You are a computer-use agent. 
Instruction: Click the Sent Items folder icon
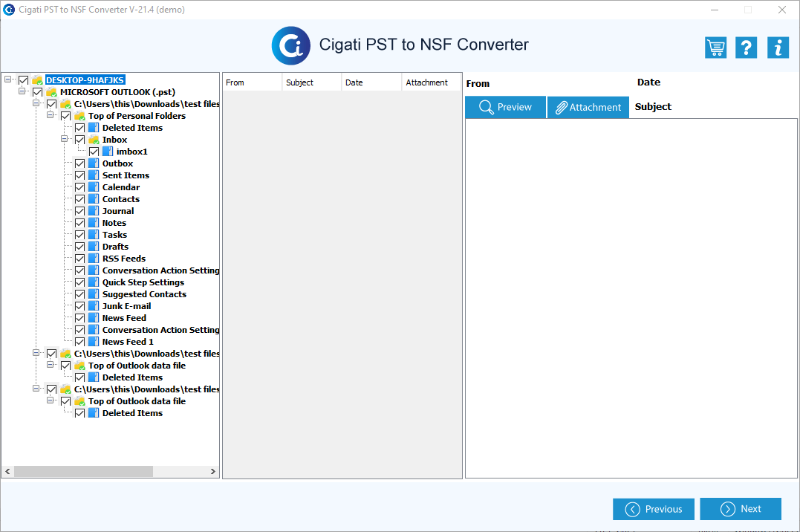(94, 175)
